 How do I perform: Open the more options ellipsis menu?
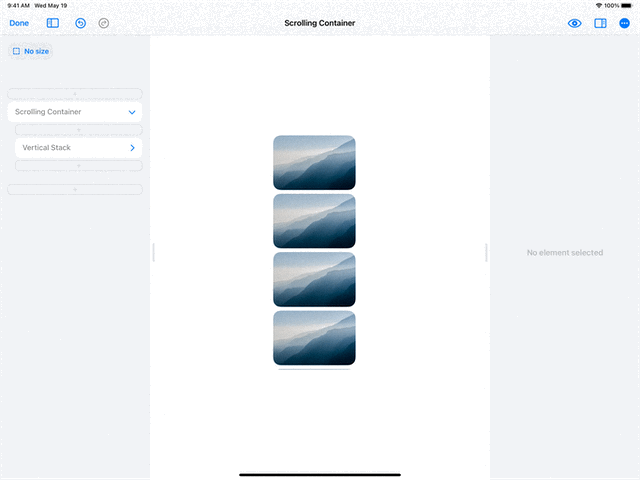(x=624, y=23)
